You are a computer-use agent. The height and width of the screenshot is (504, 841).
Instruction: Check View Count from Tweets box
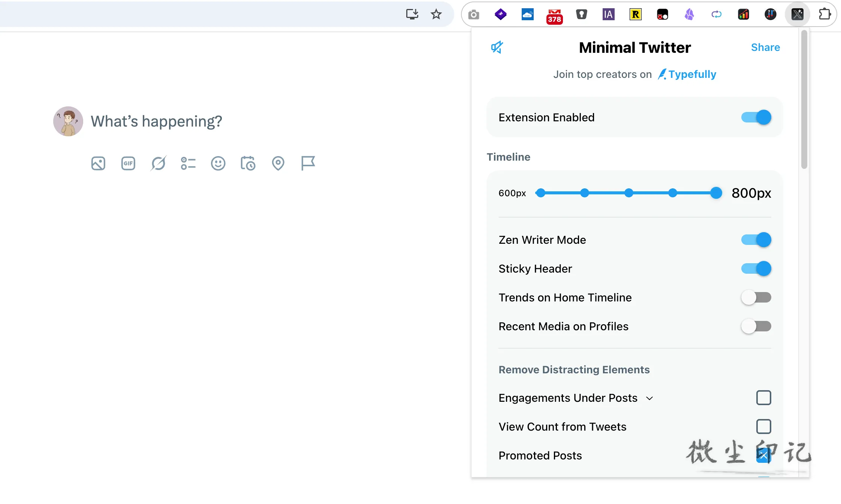pos(763,426)
